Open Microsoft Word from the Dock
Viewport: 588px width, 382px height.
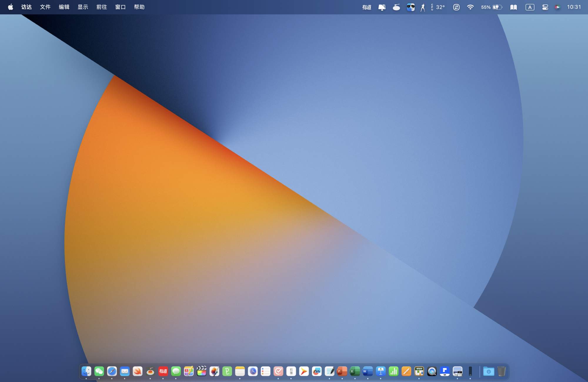pos(368,371)
